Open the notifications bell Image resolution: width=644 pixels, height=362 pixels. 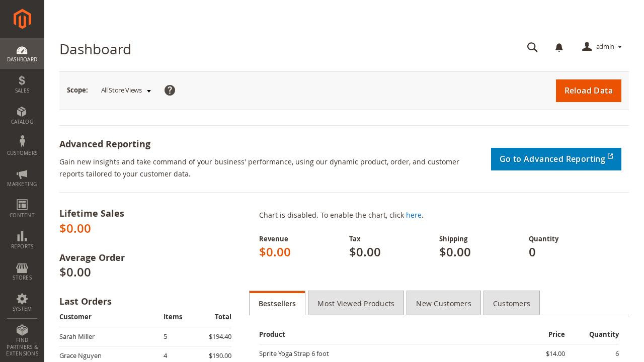coord(559,47)
